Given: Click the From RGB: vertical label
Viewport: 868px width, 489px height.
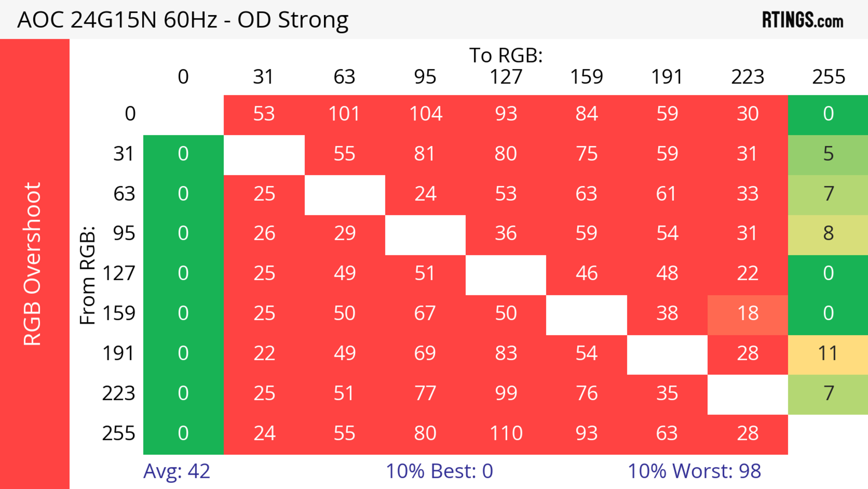Looking at the screenshot, I should coord(88,275).
